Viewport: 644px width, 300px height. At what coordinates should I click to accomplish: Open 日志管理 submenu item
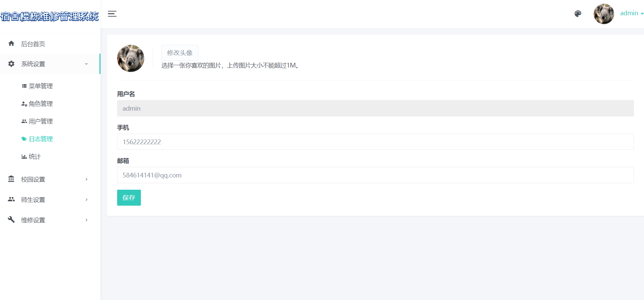pos(41,139)
